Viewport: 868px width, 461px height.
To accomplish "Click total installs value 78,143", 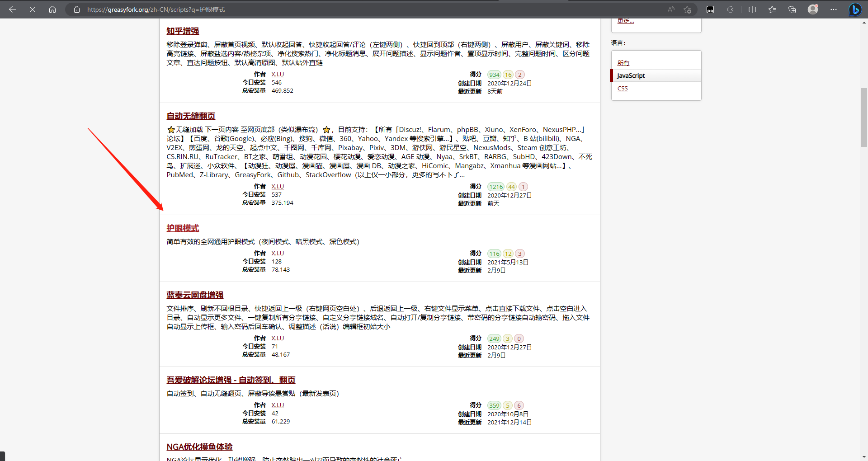I will tap(280, 270).
